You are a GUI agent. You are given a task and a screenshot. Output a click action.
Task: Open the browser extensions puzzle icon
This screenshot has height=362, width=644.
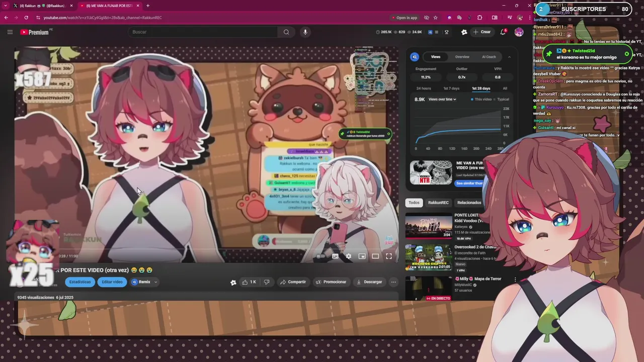(479, 18)
